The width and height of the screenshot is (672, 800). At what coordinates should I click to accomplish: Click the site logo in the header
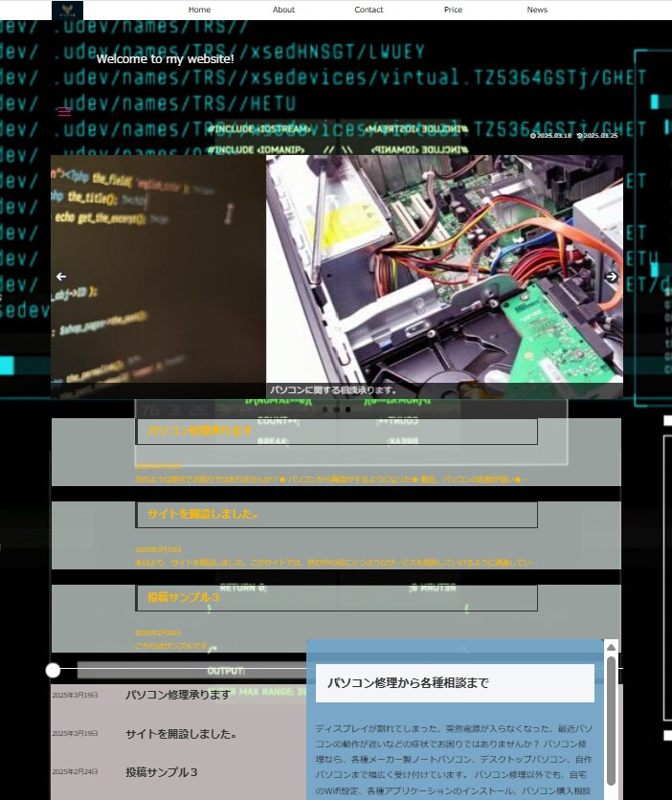coord(67,10)
